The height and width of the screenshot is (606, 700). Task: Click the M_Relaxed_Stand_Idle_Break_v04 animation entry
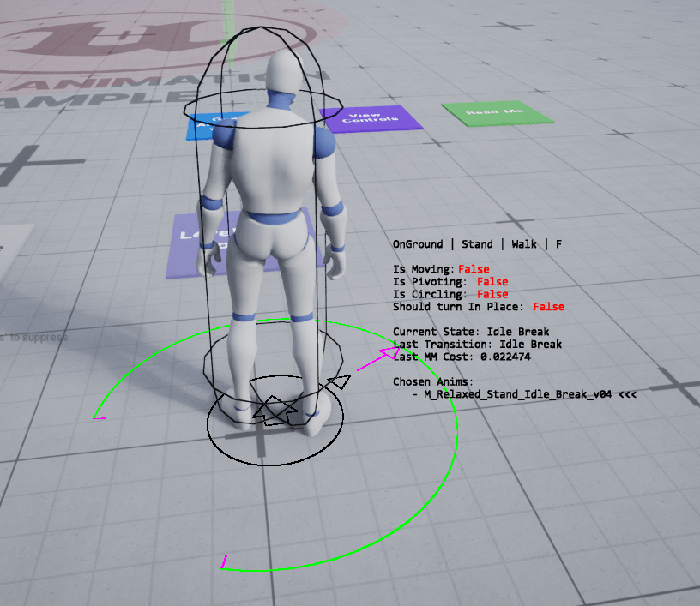518,394
